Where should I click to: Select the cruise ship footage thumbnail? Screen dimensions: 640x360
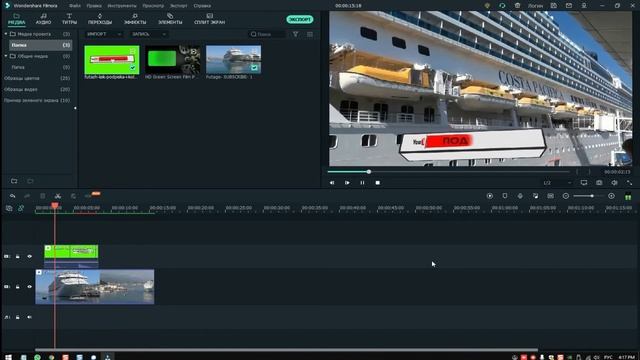(233, 60)
